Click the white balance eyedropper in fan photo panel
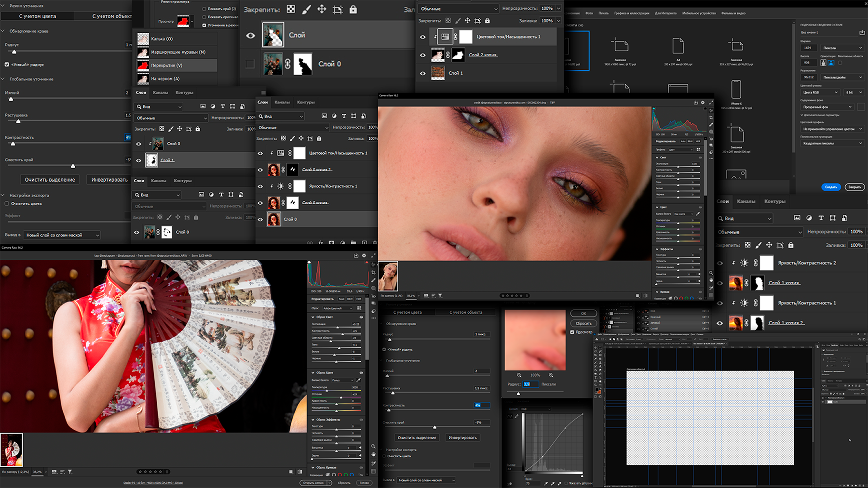 [358, 380]
